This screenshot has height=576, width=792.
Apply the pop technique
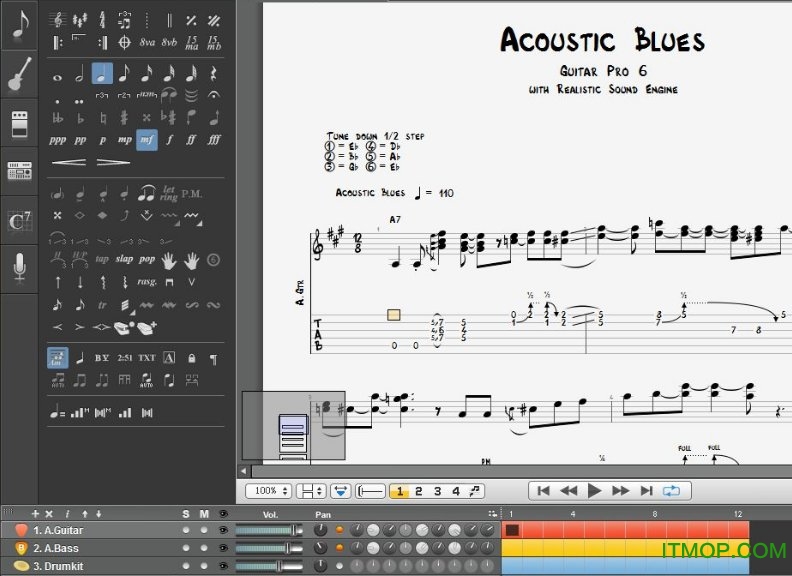(x=147, y=259)
